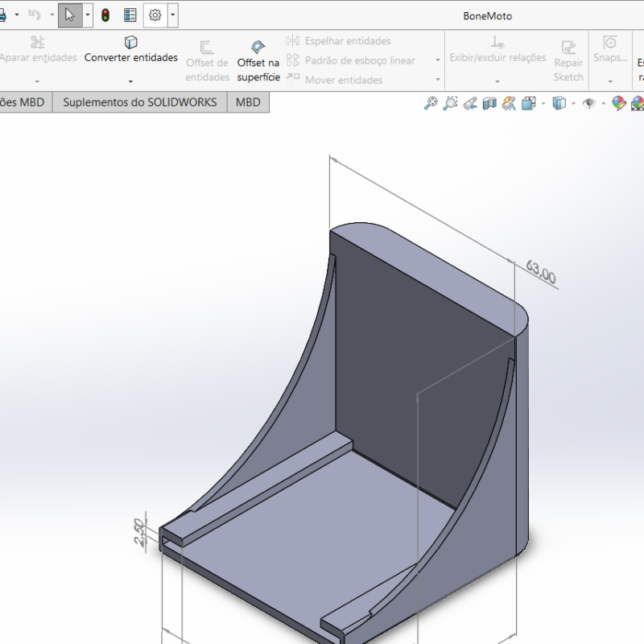Image resolution: width=644 pixels, height=644 pixels.
Task: Click the Converter entidades label
Action: pyautogui.click(x=130, y=57)
